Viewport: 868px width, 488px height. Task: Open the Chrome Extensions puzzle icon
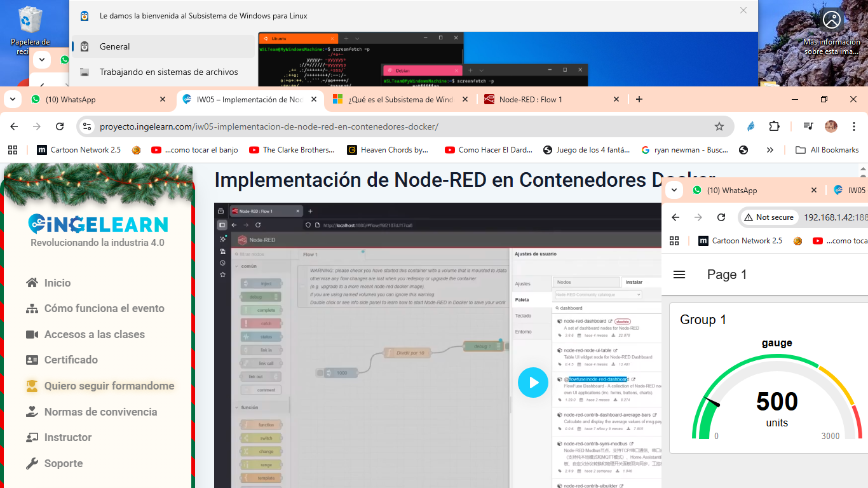pyautogui.click(x=774, y=126)
